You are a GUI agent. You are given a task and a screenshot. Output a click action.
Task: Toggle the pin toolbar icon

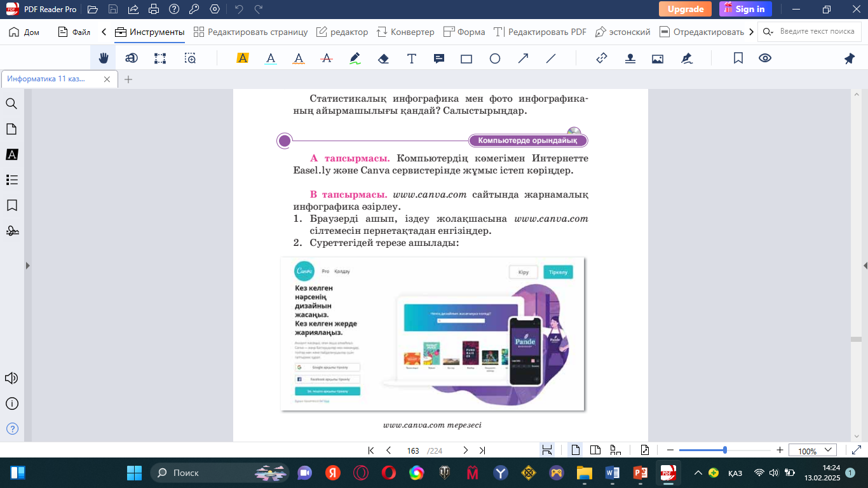coord(849,58)
